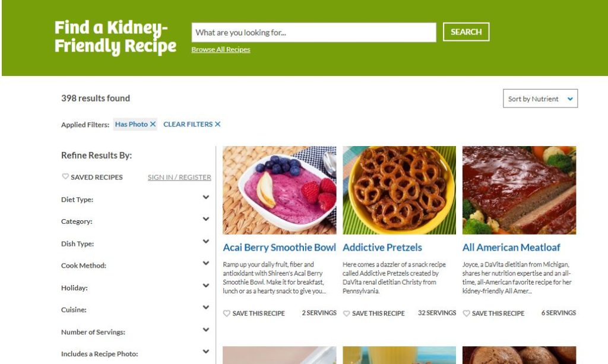
Task: Open the Sort by Nutrient dropdown
Action: 540,99
